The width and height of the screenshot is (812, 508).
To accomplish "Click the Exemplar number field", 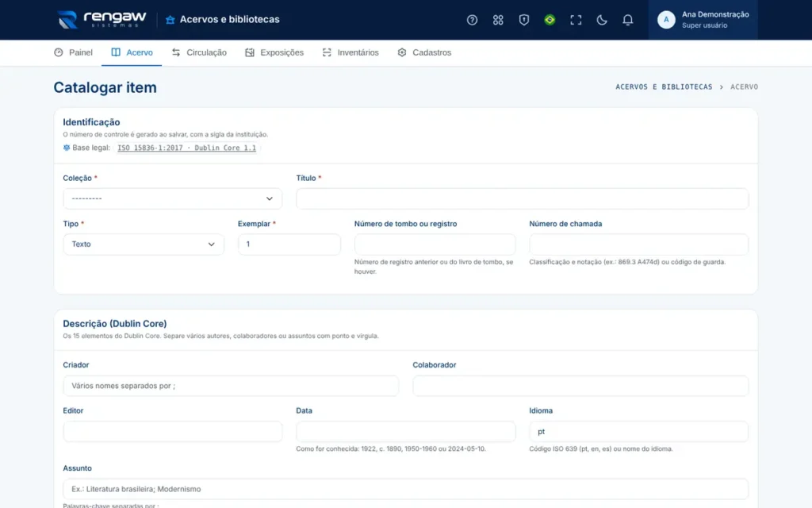I will tap(289, 244).
